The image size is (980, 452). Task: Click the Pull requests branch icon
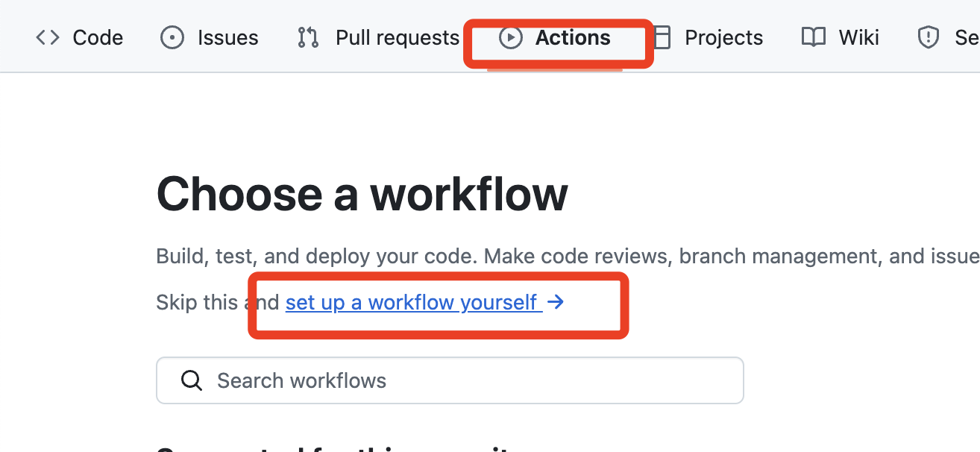click(x=308, y=37)
